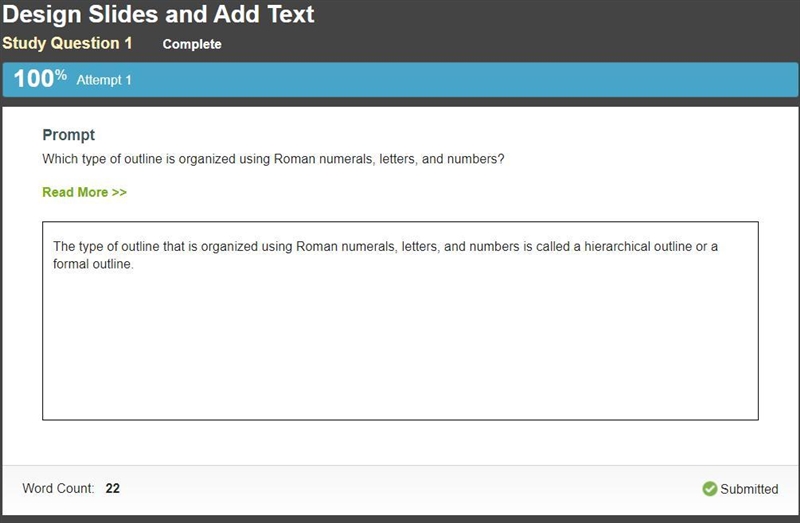Click the Word Count label

pyautogui.click(x=58, y=488)
